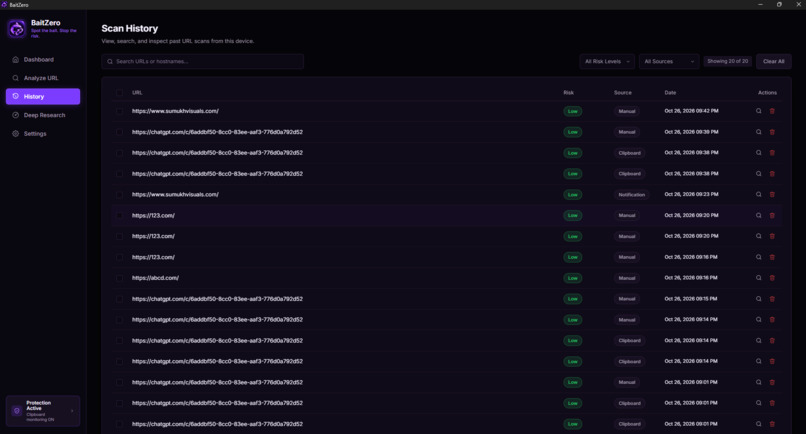The height and width of the screenshot is (434, 806).
Task: Open Deep Research from the sidebar
Action: tap(43, 115)
